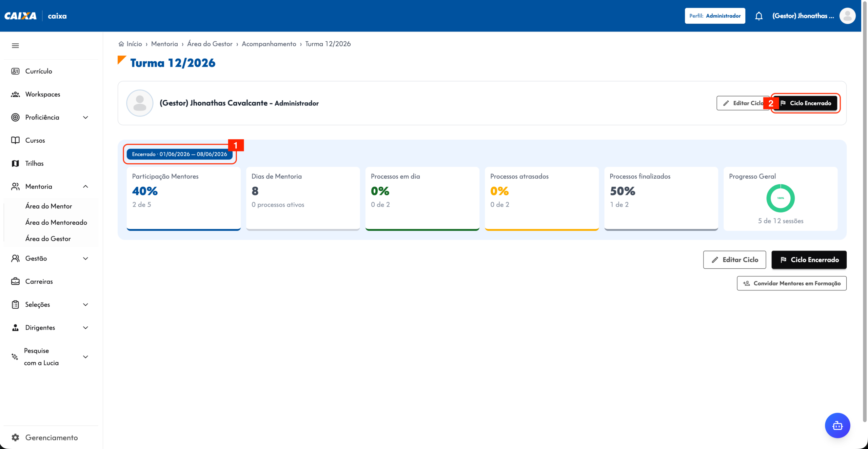Click the Carreiras briefcase icon

tap(15, 281)
